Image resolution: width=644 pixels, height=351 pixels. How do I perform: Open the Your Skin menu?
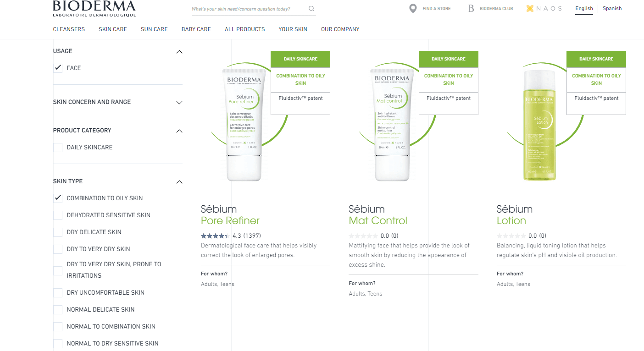click(293, 29)
